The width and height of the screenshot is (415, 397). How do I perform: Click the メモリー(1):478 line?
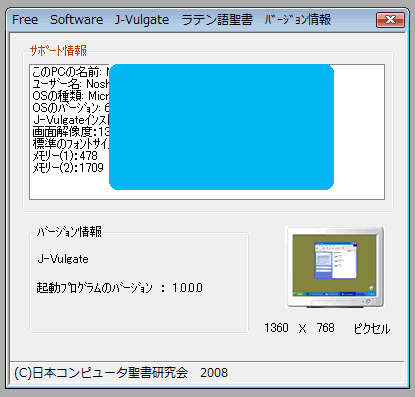(65, 156)
